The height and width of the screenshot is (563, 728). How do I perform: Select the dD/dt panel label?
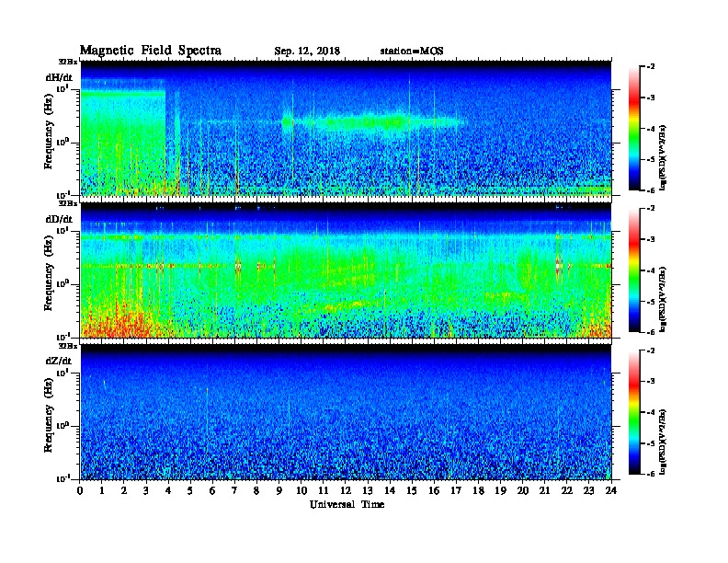tap(59, 219)
